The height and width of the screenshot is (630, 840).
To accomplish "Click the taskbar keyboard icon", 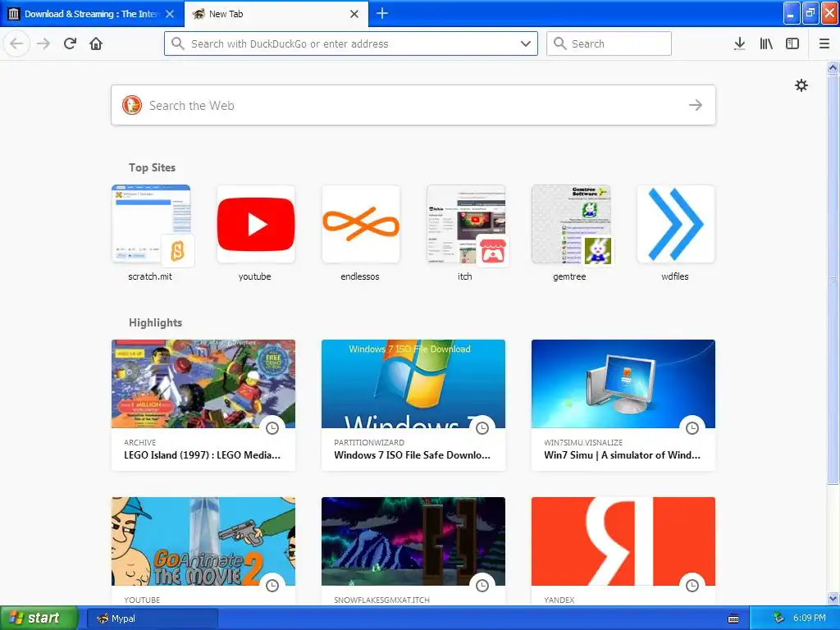I will 733,619.
